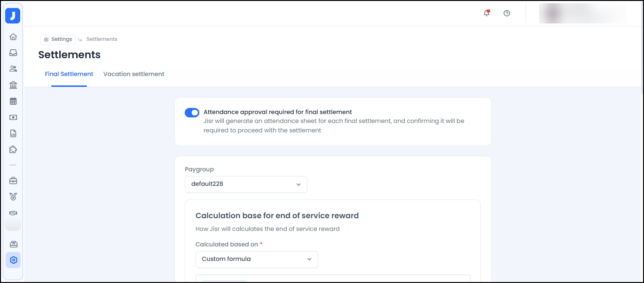Open the payroll money icon
Screen dimensions: 644x283
point(13,117)
